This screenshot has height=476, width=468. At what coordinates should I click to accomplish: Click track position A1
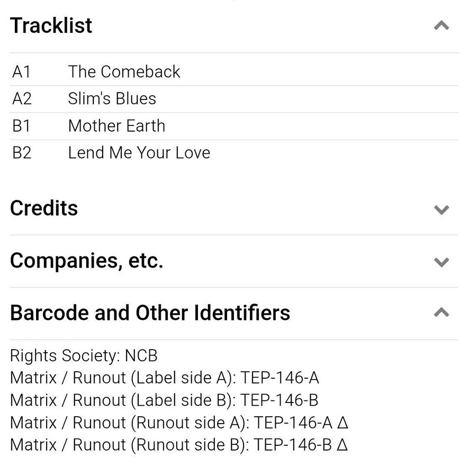22,71
